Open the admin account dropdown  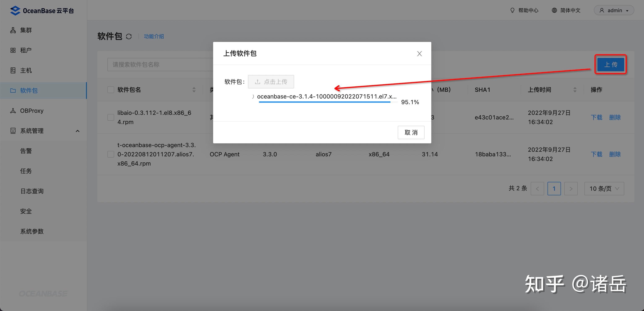pyautogui.click(x=614, y=10)
